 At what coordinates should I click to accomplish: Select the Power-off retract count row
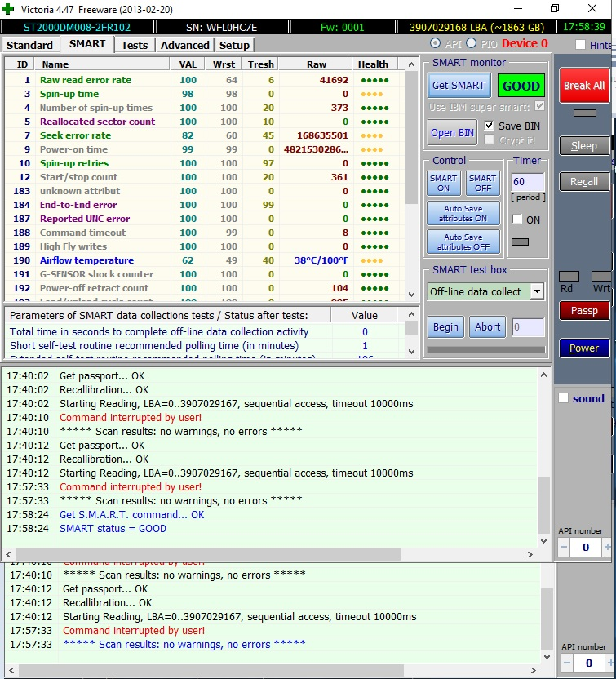pos(205,288)
